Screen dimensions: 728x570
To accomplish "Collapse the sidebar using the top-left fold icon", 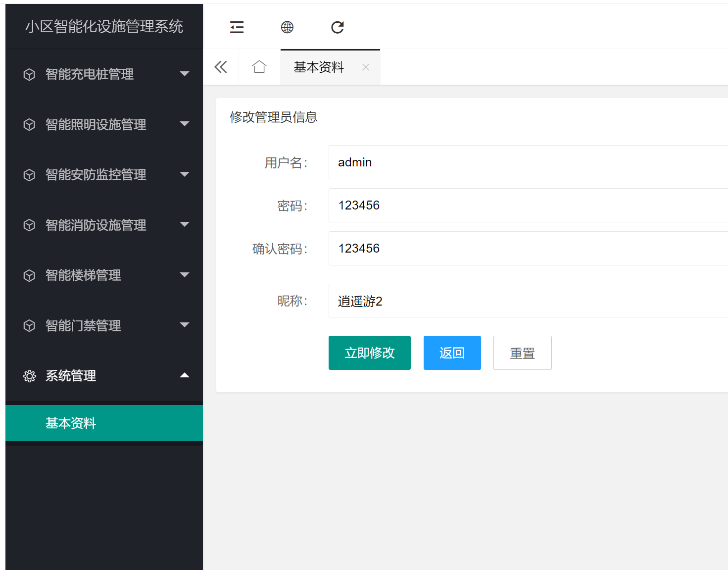I will point(237,27).
